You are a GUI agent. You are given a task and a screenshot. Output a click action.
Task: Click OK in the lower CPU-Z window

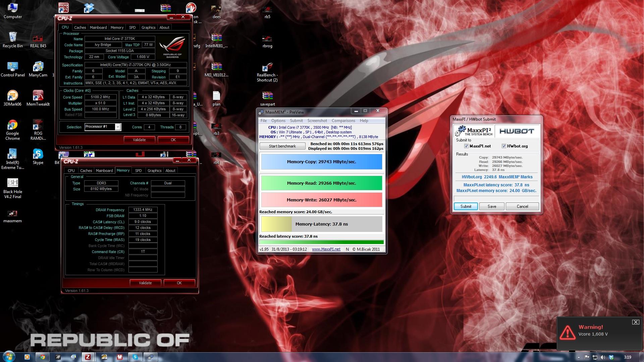pyautogui.click(x=179, y=283)
